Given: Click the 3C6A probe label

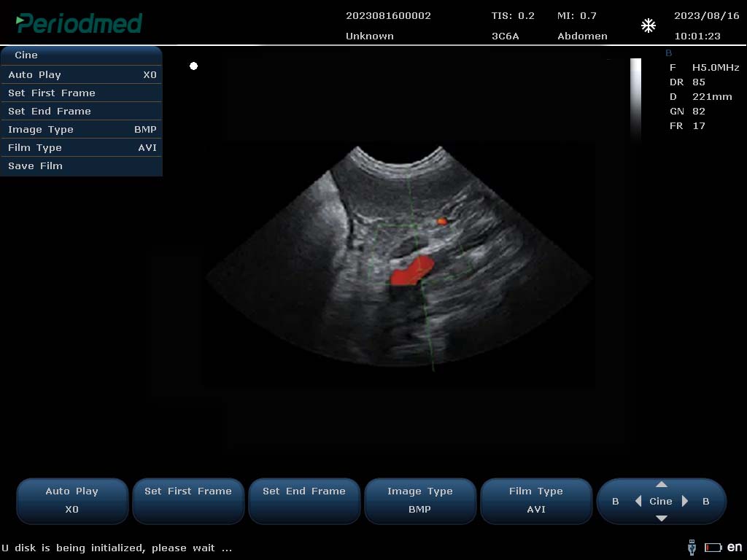Looking at the screenshot, I should 506,36.
